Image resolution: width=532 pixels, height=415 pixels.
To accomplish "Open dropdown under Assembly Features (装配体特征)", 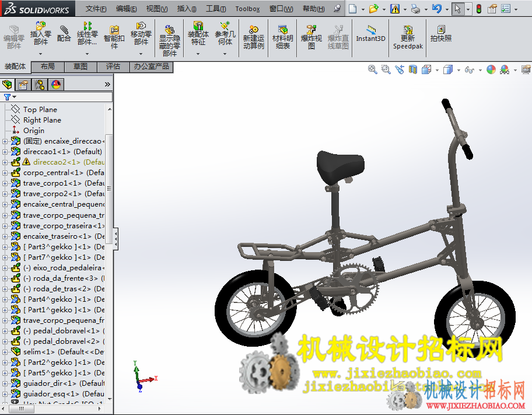I will pos(198,54).
